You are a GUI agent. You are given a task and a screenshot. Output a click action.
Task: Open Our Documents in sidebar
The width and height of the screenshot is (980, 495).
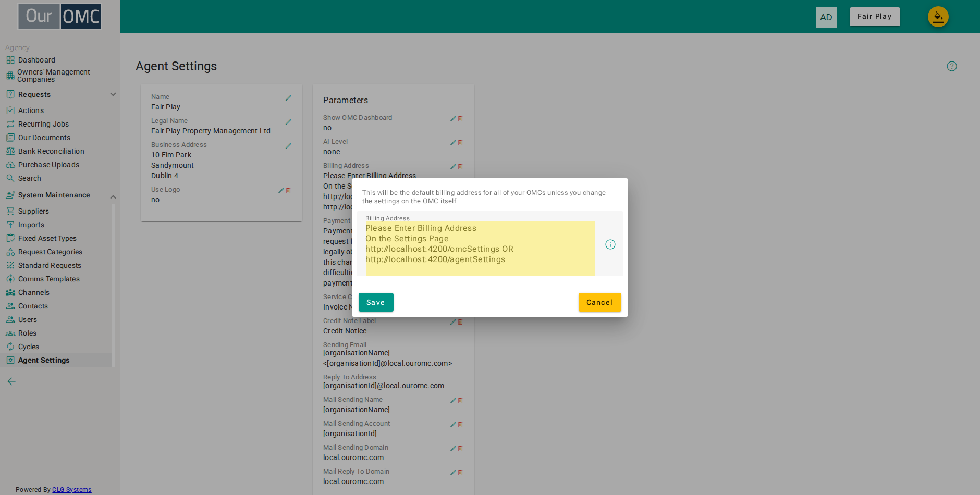pyautogui.click(x=44, y=138)
